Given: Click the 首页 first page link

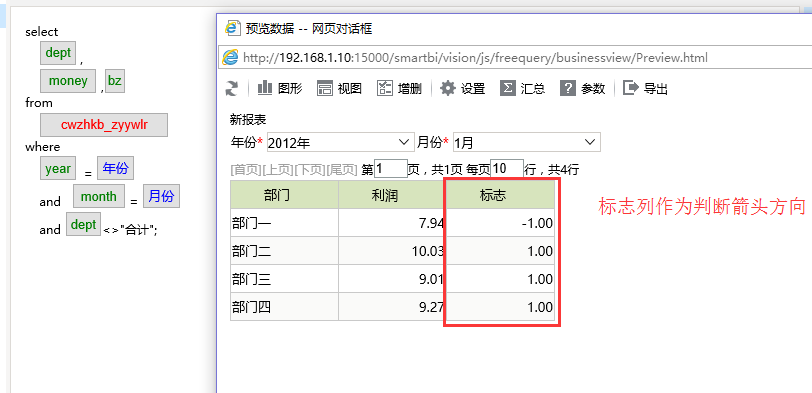Looking at the screenshot, I should click(x=246, y=169).
